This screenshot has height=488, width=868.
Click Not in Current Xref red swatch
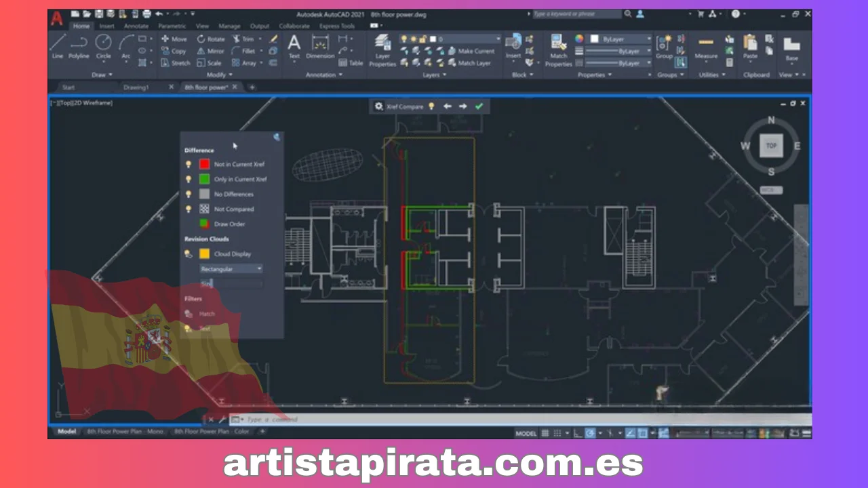pyautogui.click(x=204, y=164)
